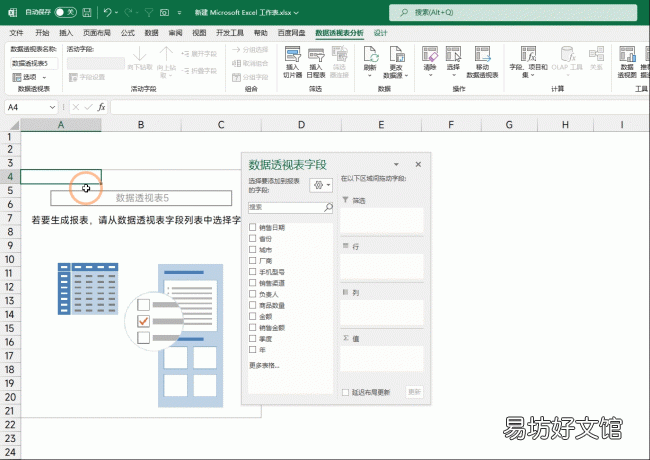Click the Select All corner triangle

(14, 125)
